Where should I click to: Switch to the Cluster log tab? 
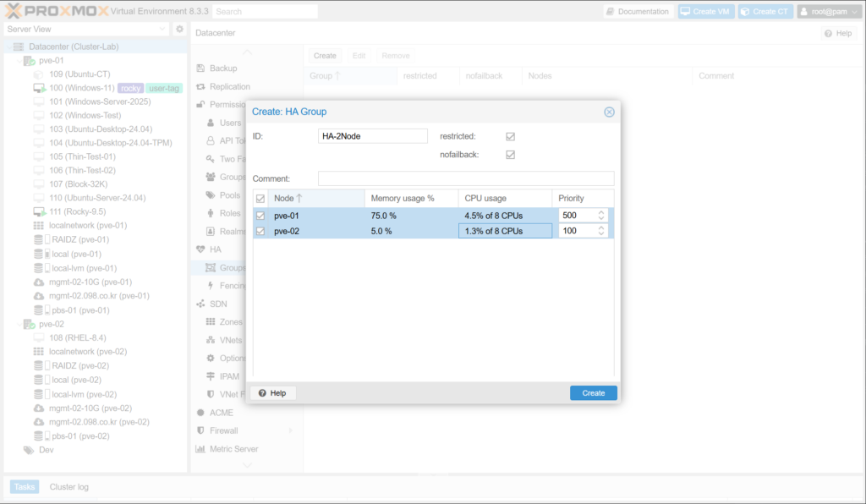(69, 487)
